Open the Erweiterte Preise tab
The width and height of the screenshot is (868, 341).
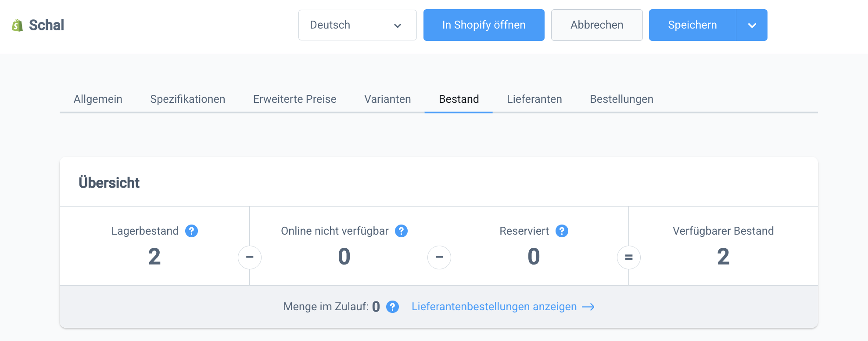pos(294,99)
